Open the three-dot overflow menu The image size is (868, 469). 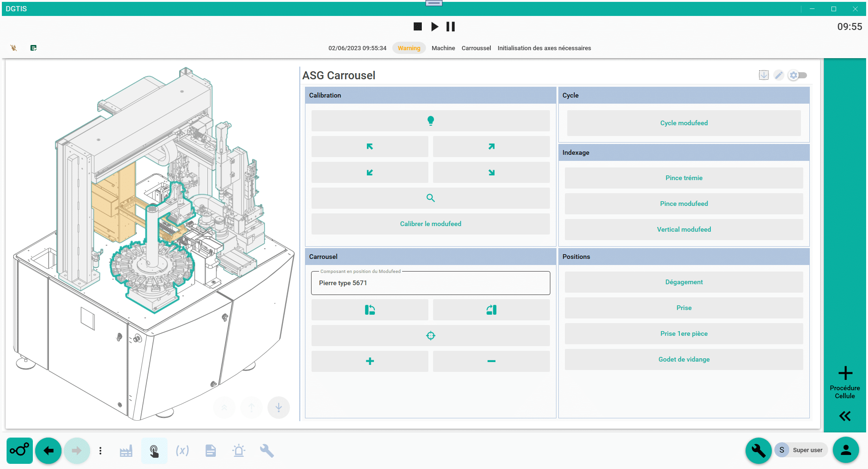tap(100, 451)
